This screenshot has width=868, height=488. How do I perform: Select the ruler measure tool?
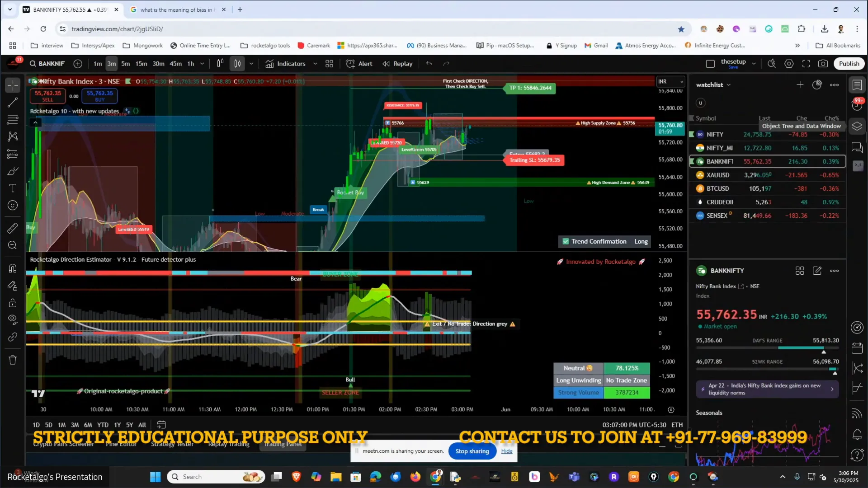point(13,228)
